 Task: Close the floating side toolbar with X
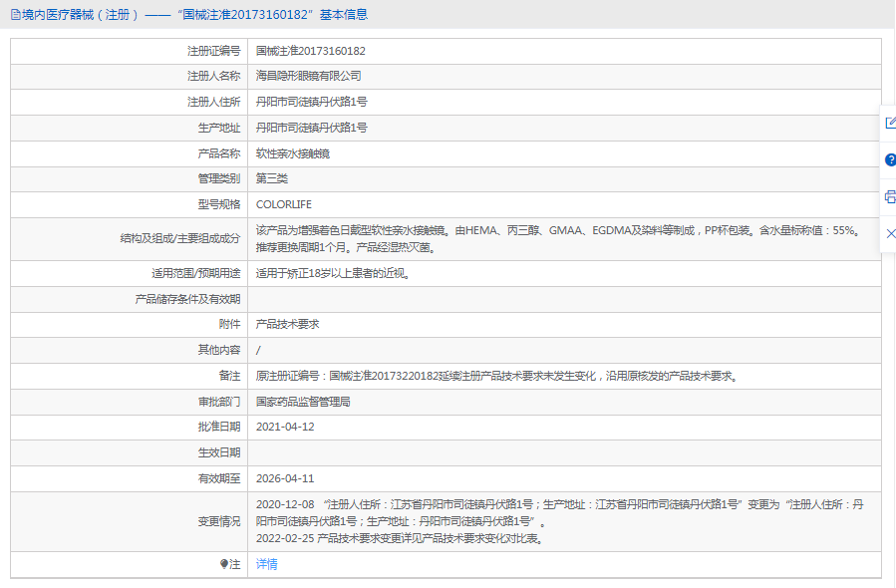[889, 233]
